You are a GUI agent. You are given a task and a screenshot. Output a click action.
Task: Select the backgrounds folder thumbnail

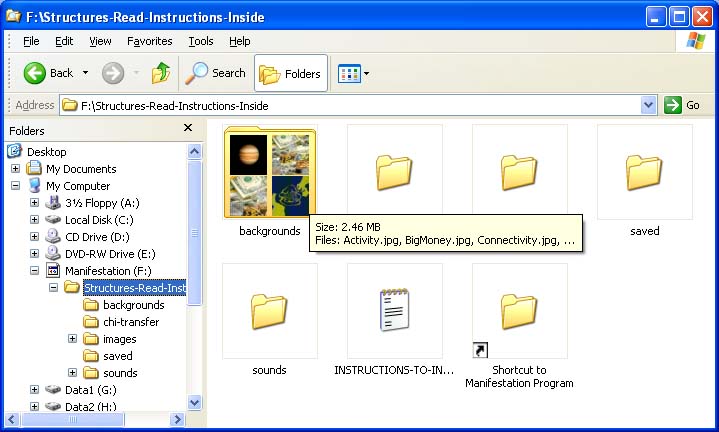click(x=269, y=172)
